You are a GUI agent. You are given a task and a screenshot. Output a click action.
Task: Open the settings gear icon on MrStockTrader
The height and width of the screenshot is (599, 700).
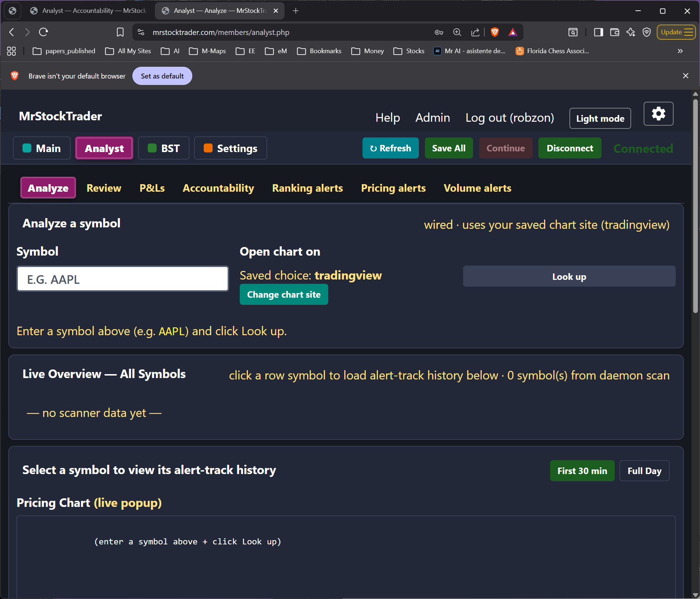click(x=658, y=114)
